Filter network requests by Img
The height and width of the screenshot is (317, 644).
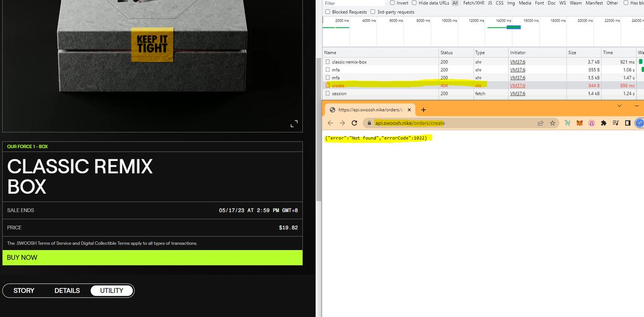point(511,3)
